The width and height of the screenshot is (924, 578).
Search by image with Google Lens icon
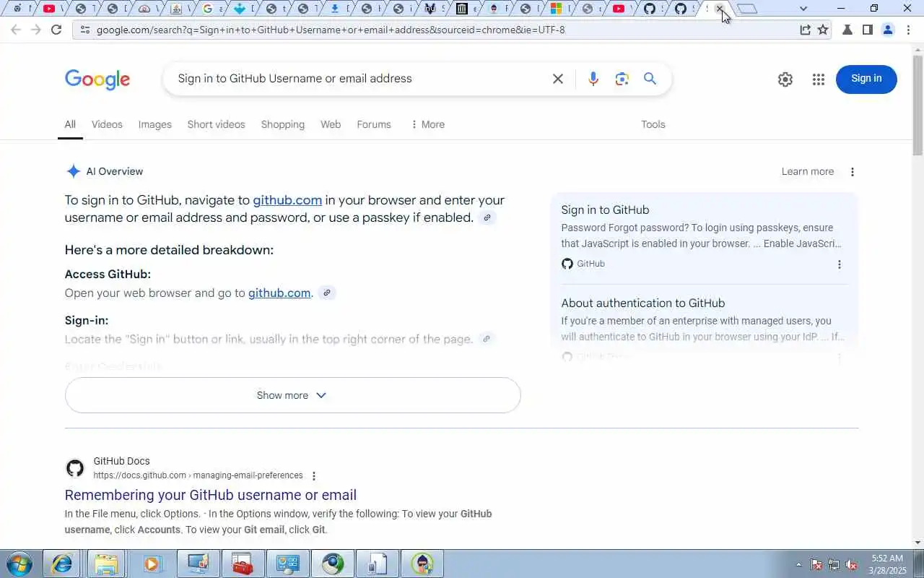coord(622,79)
